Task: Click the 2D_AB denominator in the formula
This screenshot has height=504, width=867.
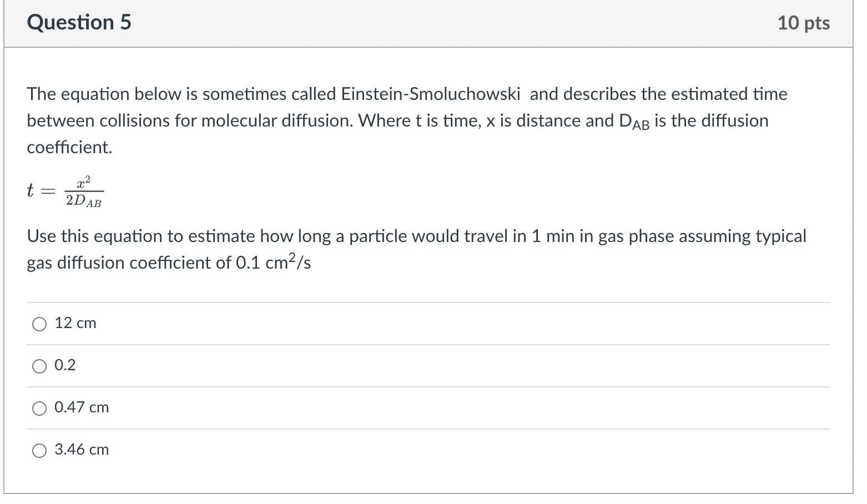Action: 84,201
